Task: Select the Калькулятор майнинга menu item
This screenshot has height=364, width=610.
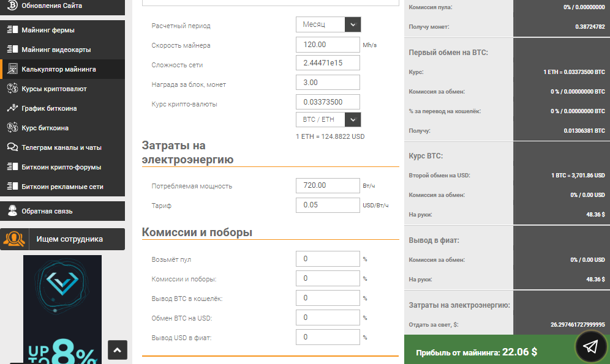Action: (62, 69)
